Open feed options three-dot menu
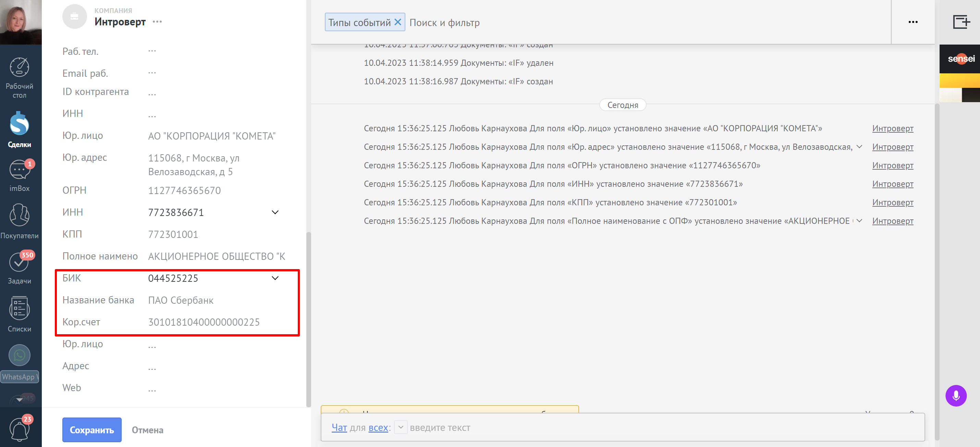This screenshot has width=980, height=447. (x=912, y=22)
